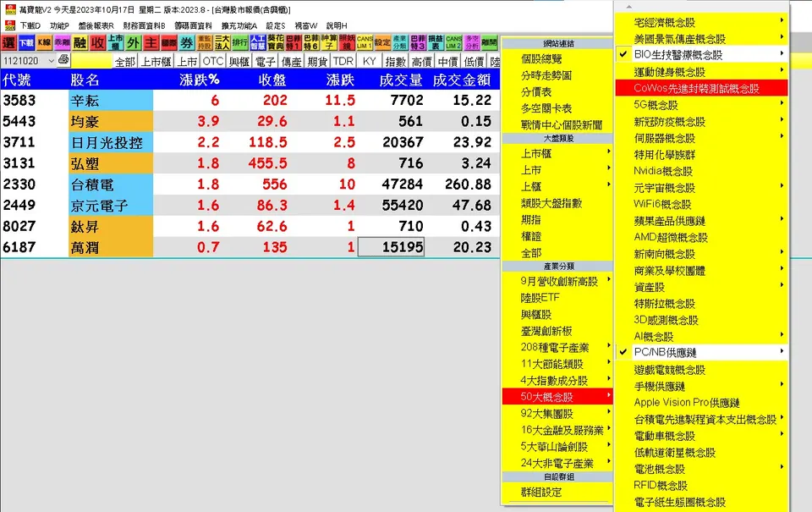812x512 pixels.
Task: Select the 台積電 stock name cell
Action: [111, 184]
